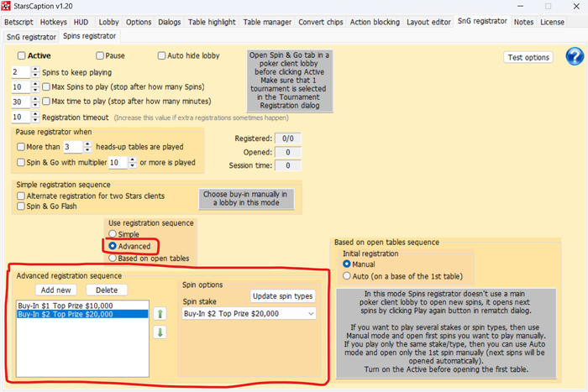Decrease Max Spins to play value
The width and height of the screenshot is (588, 392).
click(x=35, y=90)
